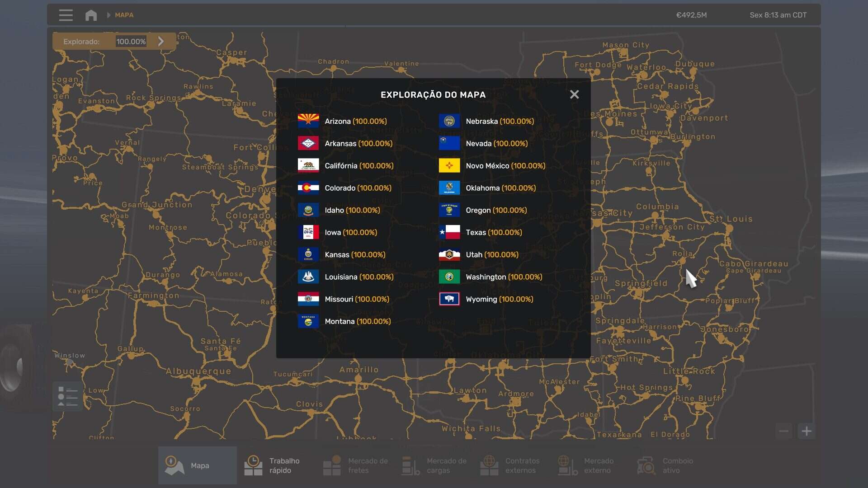Go to the home screen icon
Screen dimensions: 868x488
pos(91,15)
